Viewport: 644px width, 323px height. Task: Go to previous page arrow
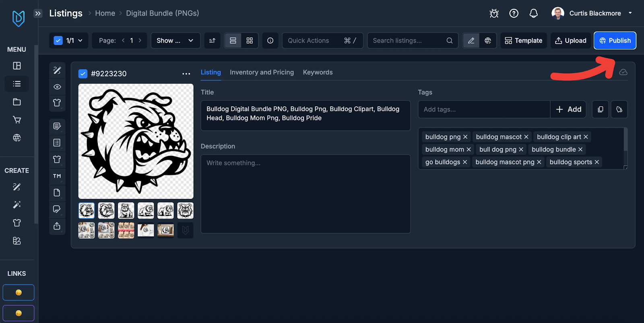(x=123, y=40)
